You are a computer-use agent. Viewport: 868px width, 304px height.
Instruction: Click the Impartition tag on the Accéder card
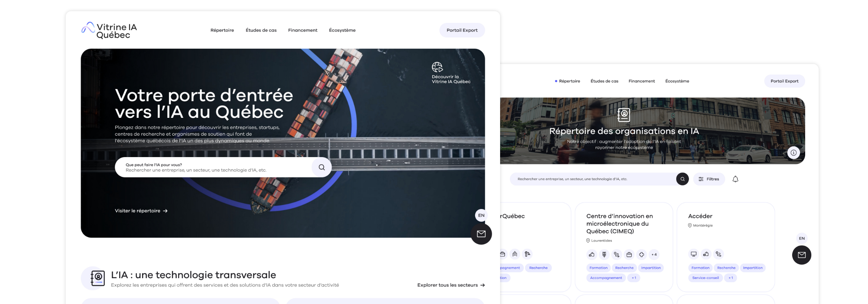coord(753,268)
